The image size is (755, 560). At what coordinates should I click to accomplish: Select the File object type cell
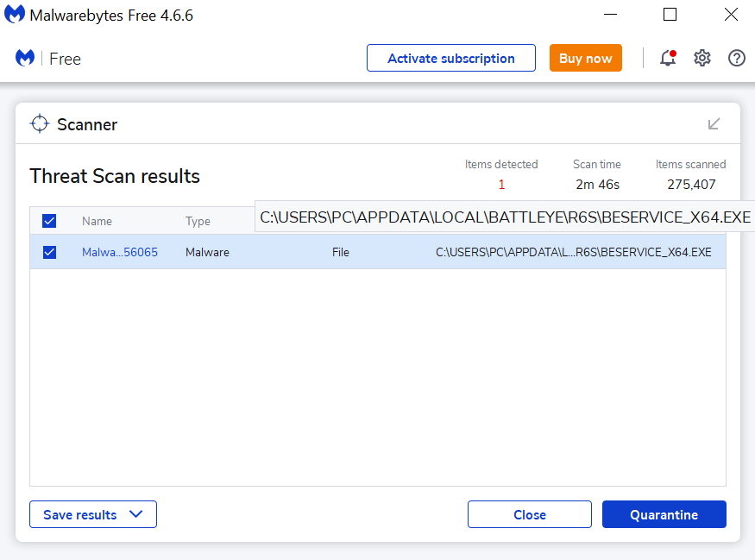[x=341, y=252]
